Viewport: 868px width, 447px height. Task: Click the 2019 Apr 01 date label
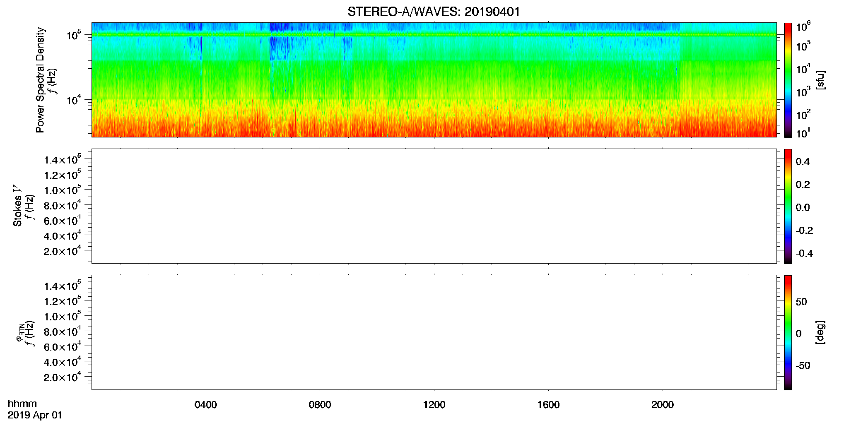pos(35,415)
